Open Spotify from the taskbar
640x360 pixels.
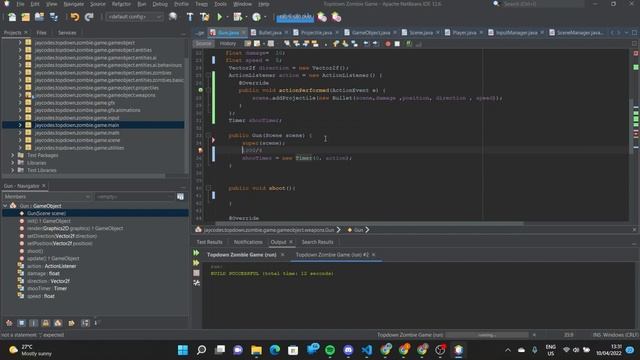point(330,350)
